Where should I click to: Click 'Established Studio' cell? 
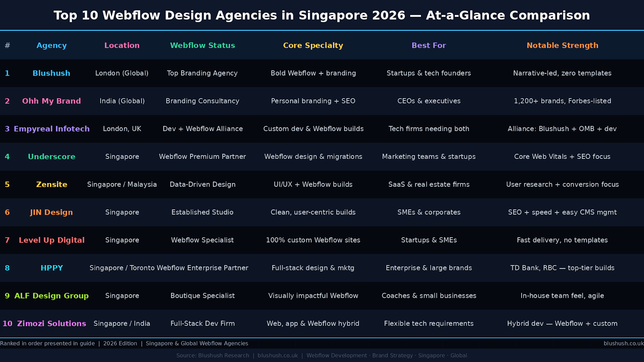202,212
